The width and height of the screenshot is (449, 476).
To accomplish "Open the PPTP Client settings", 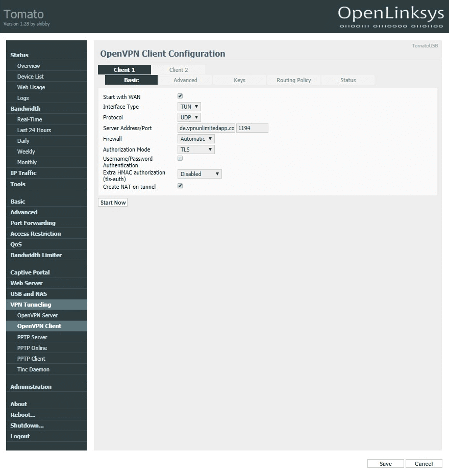I will (30, 358).
